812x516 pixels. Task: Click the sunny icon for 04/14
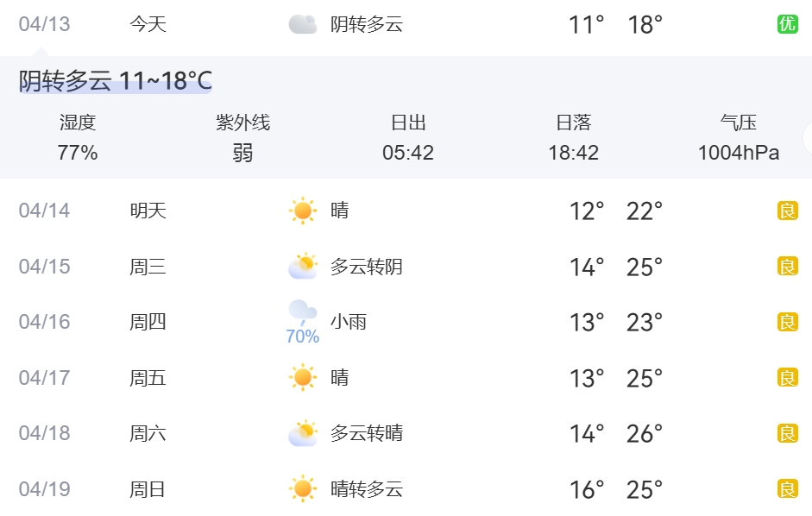(x=303, y=211)
